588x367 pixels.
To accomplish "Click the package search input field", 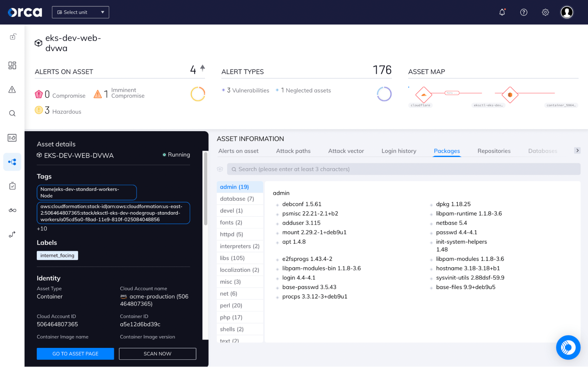I will tap(403, 169).
